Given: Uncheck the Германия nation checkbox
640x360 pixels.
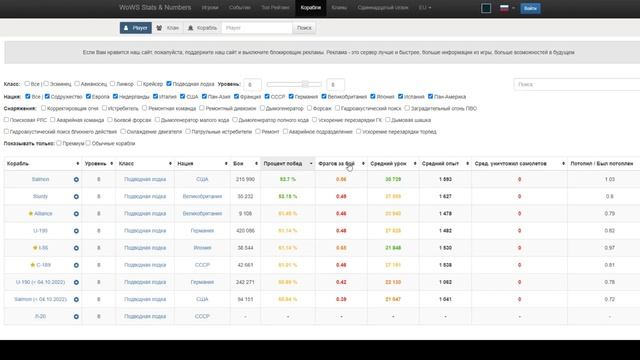Looking at the screenshot, I should 291,96.
